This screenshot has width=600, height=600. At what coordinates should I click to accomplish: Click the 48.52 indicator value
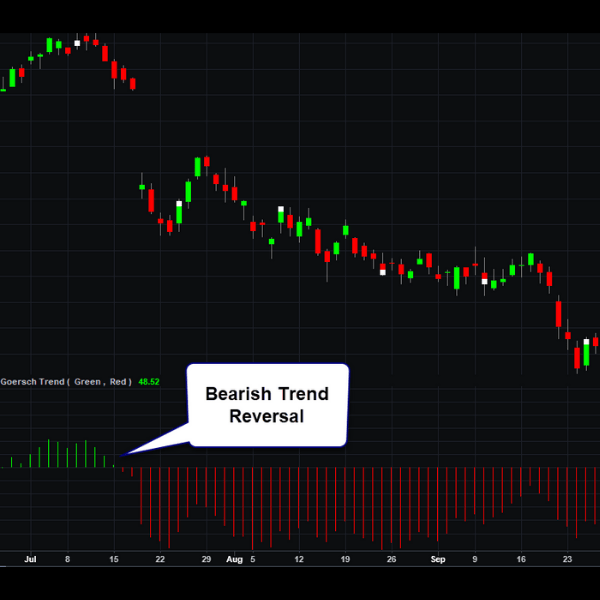click(x=149, y=382)
